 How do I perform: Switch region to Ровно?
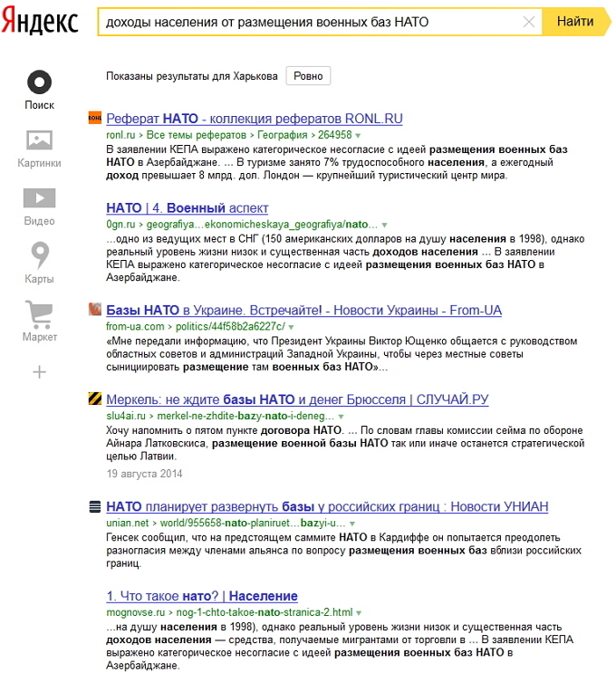point(308,76)
